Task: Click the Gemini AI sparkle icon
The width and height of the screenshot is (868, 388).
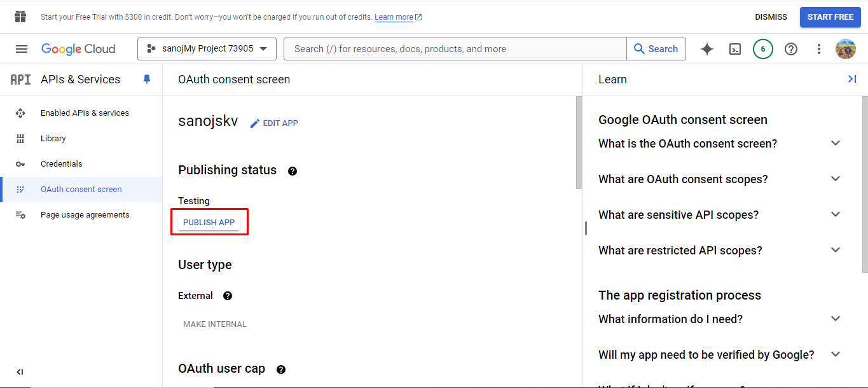Action: 707,49
